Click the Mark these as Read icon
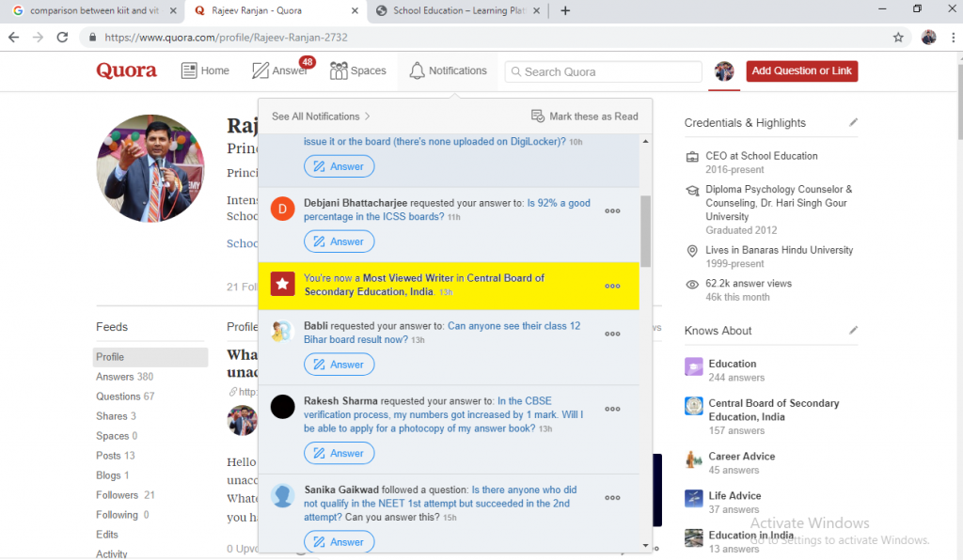 click(x=537, y=116)
